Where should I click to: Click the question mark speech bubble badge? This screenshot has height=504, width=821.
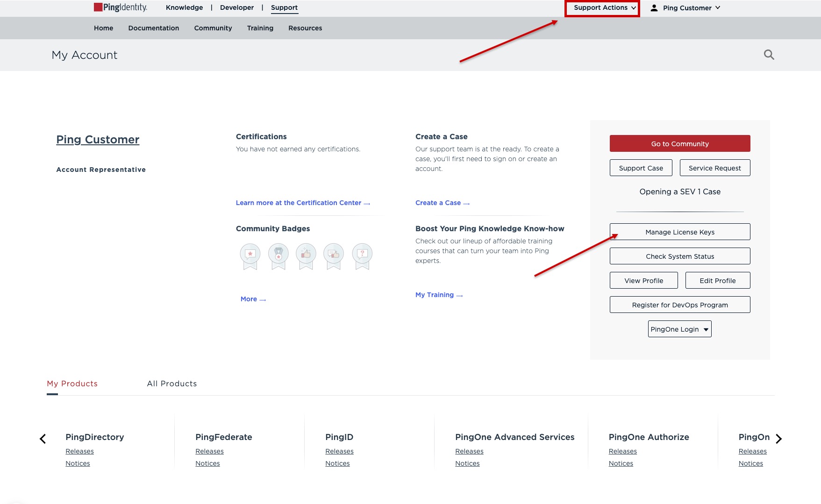pos(362,255)
